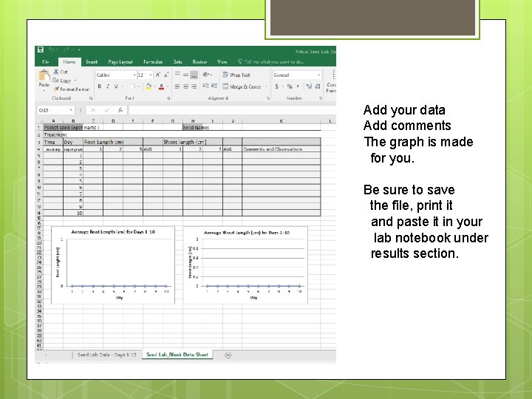Viewport: 532px width, 399px height.
Task: Increase decimal places
Action: pyautogui.click(x=309, y=86)
